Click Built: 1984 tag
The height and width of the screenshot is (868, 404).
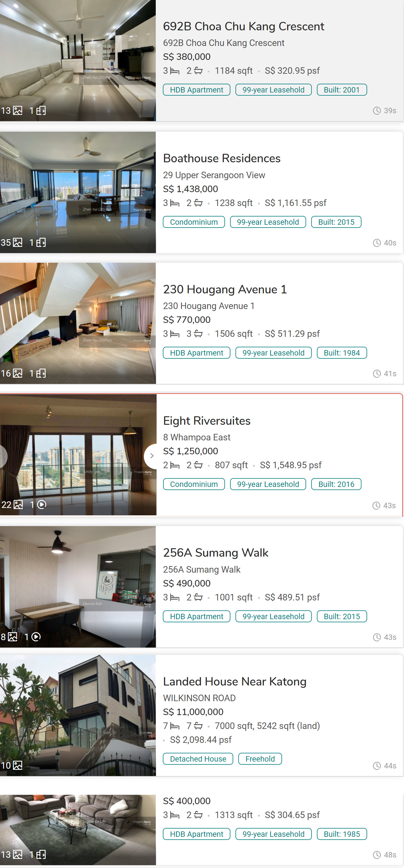tap(342, 353)
